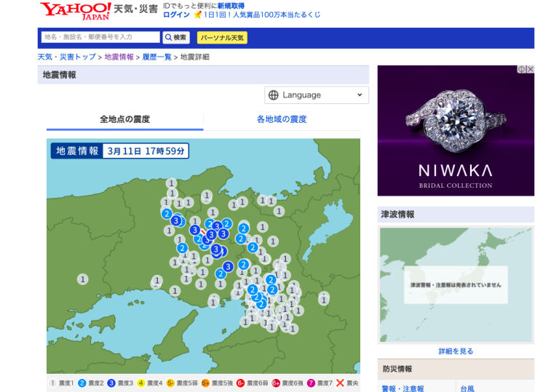This screenshot has width=559, height=392.
Task: Go to 天気・災害トップ breadcrumb link
Action: click(x=66, y=57)
